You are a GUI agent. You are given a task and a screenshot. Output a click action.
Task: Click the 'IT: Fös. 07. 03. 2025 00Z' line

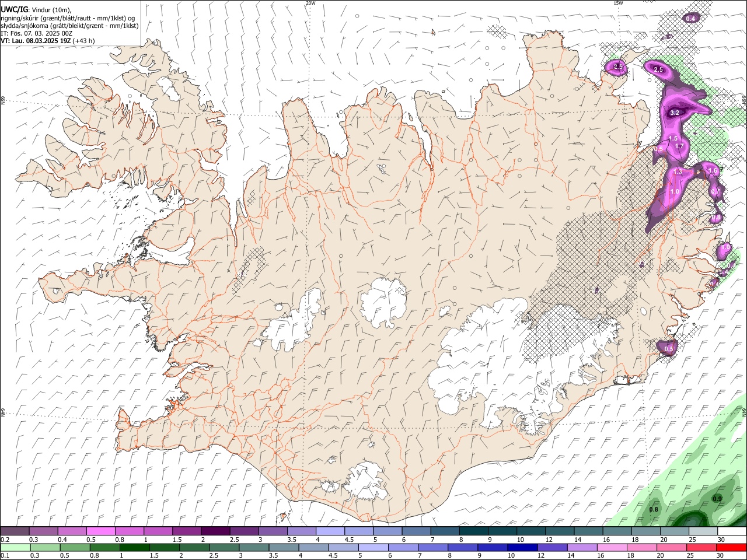coord(37,33)
